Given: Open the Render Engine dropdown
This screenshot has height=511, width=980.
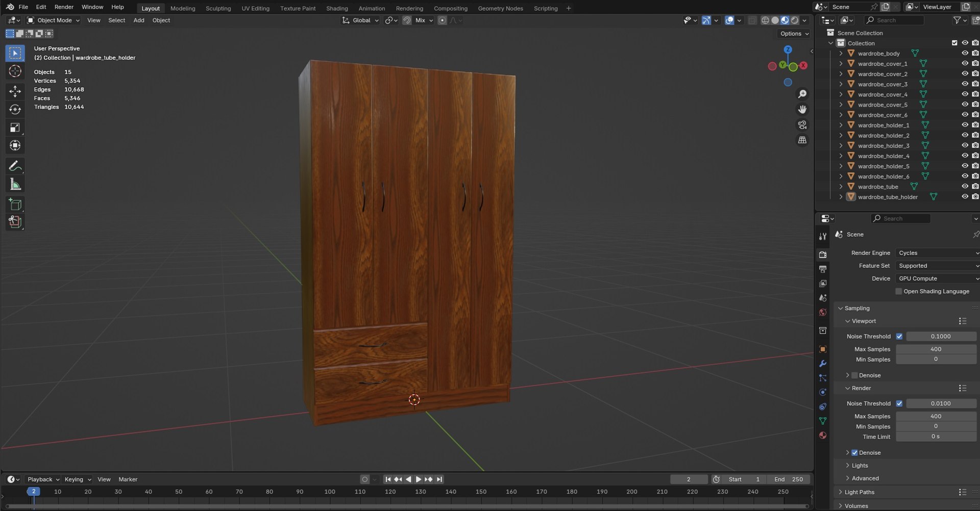Looking at the screenshot, I should coord(937,253).
